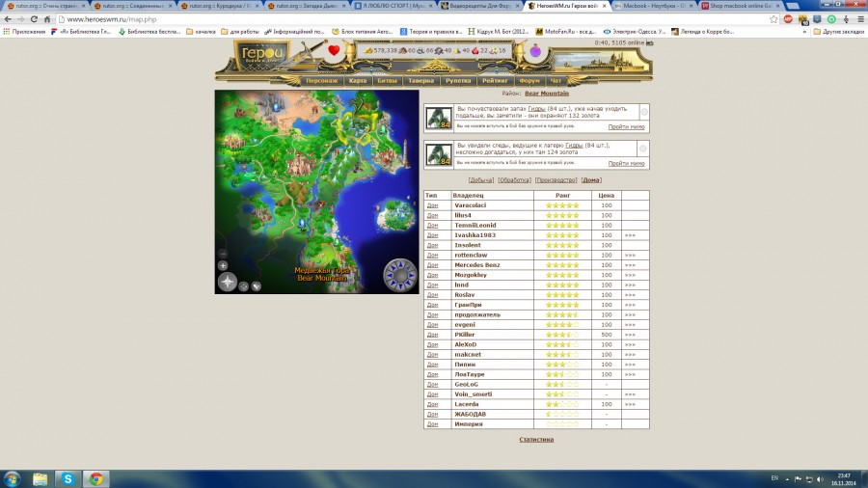Screen dimensions: 868x488
Task: Click the star rating in evgeni row
Action: [562, 325]
